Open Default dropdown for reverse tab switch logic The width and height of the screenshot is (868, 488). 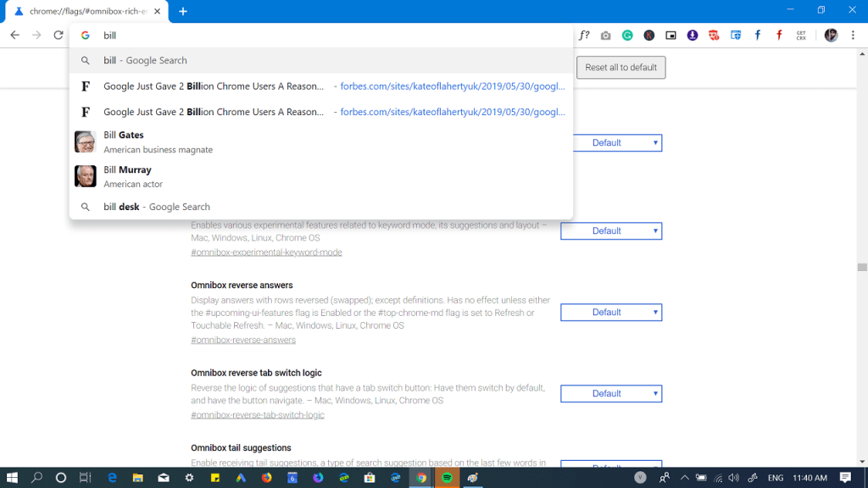coord(611,393)
